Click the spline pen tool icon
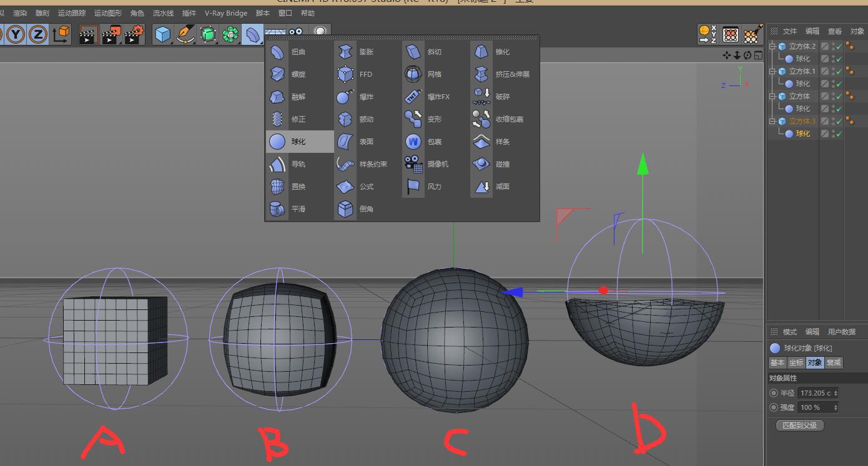868x466 pixels. [185, 34]
